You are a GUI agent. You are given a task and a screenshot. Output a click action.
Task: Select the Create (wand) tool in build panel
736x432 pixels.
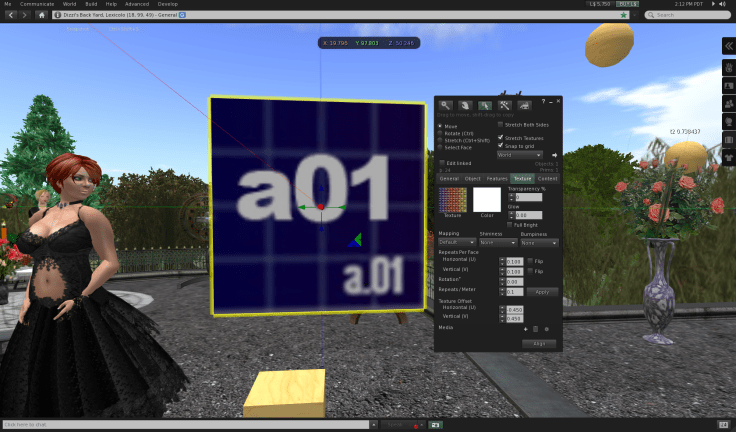point(505,105)
